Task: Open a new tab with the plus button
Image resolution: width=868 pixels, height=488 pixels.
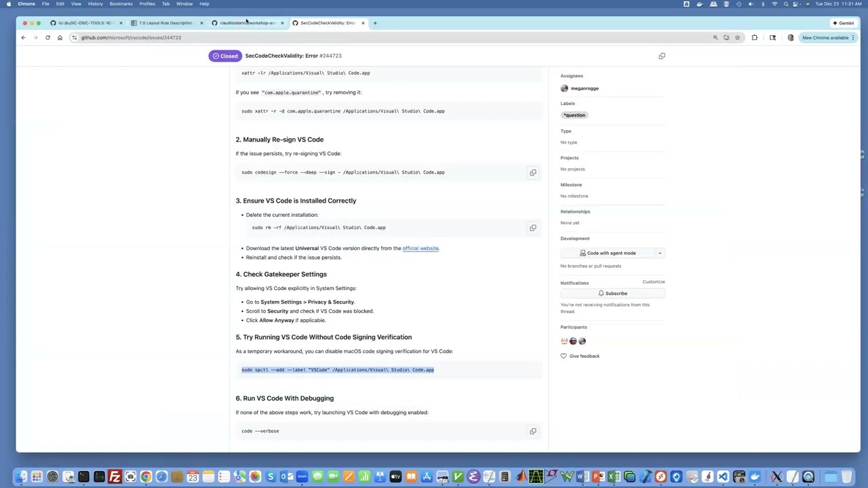Action: (x=375, y=23)
